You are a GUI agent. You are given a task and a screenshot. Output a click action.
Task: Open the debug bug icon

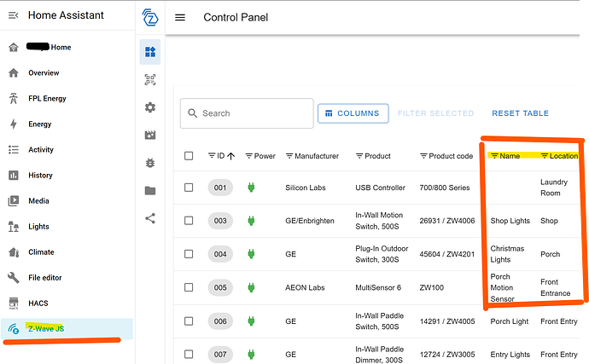tap(150, 162)
